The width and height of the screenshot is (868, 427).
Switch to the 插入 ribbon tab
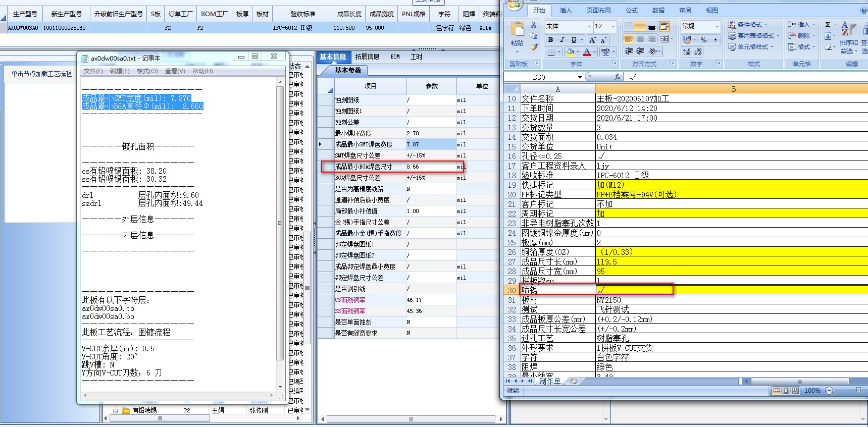(566, 11)
